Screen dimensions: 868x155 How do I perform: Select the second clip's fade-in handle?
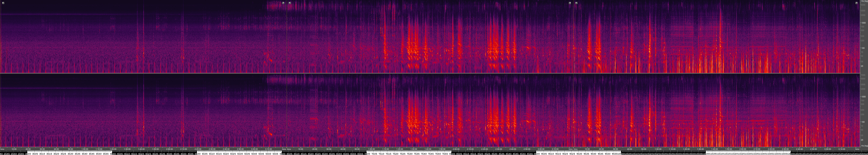coord(290,3)
